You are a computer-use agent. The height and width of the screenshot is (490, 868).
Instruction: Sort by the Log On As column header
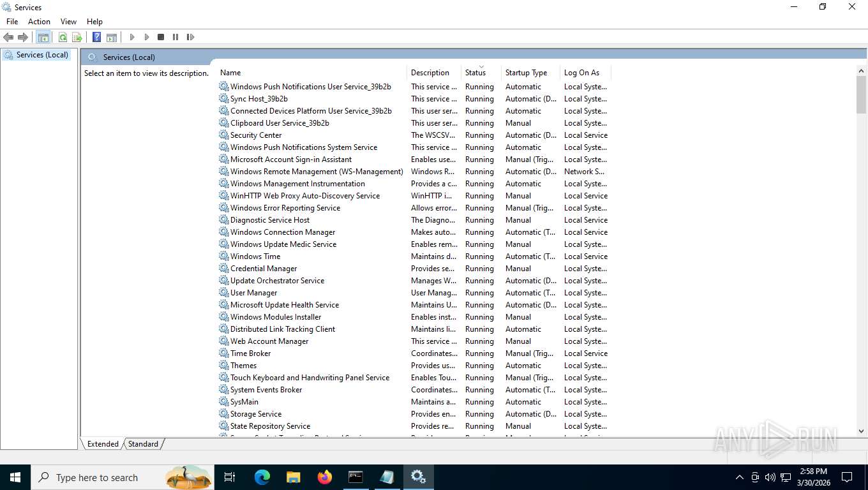[585, 73]
